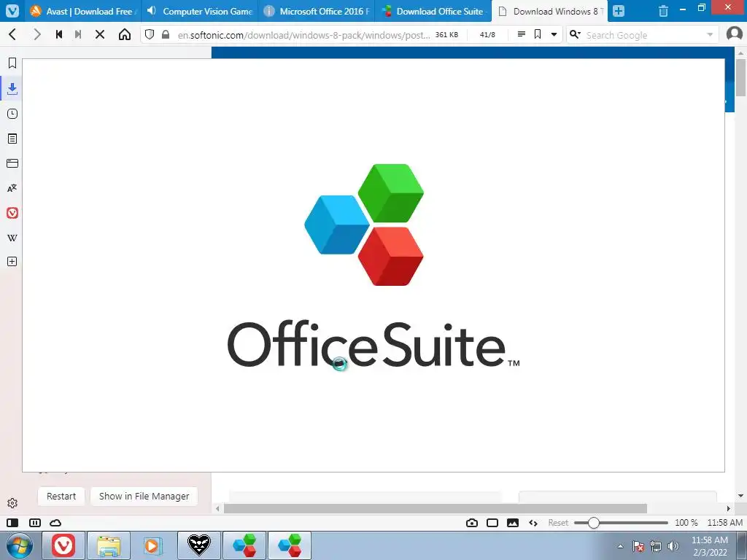Go forward to next page
Screen dimensions: 747x560
36,34
